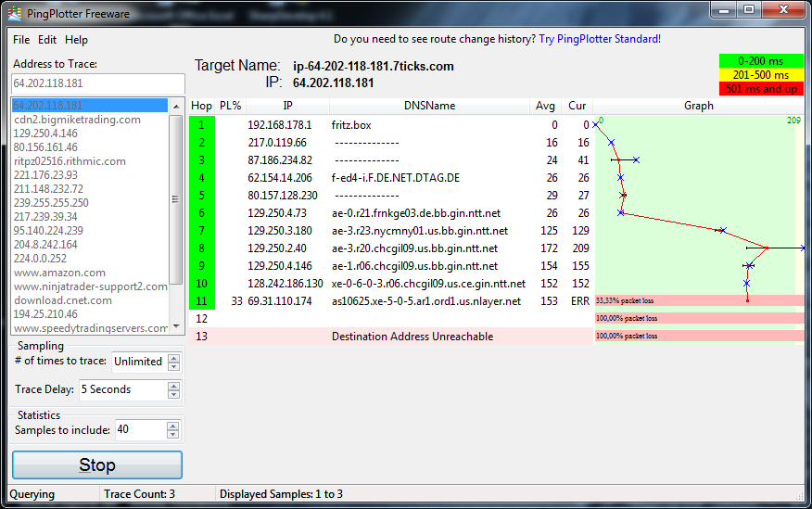Increase Samples to include value

173,426
